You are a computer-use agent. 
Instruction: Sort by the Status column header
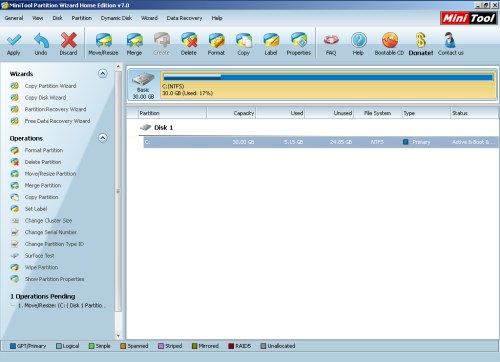click(x=475, y=113)
